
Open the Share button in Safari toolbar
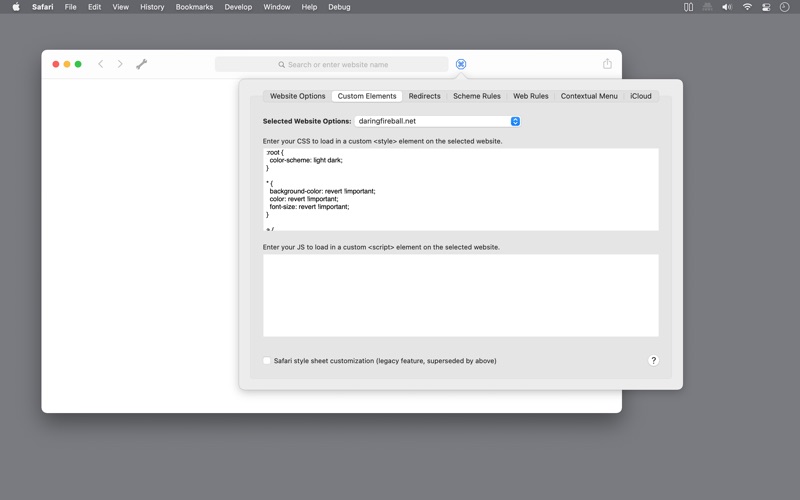607,64
